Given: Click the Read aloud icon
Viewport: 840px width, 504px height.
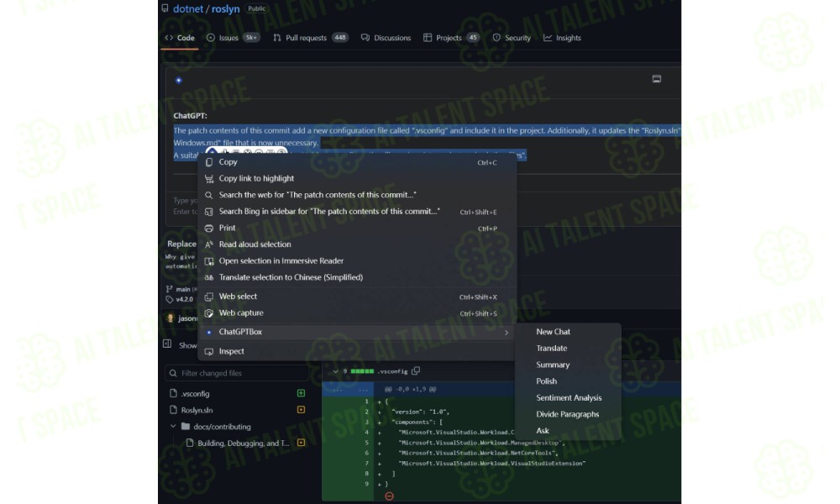Looking at the screenshot, I should (x=209, y=244).
